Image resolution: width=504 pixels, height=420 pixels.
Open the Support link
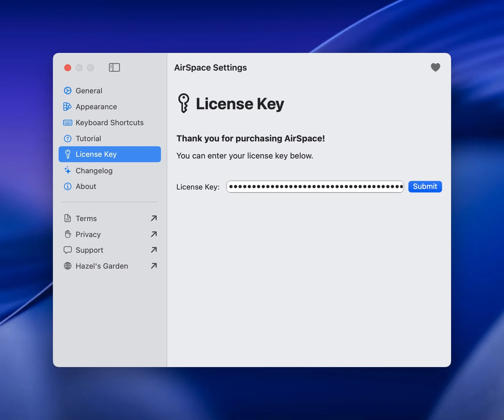click(110, 250)
